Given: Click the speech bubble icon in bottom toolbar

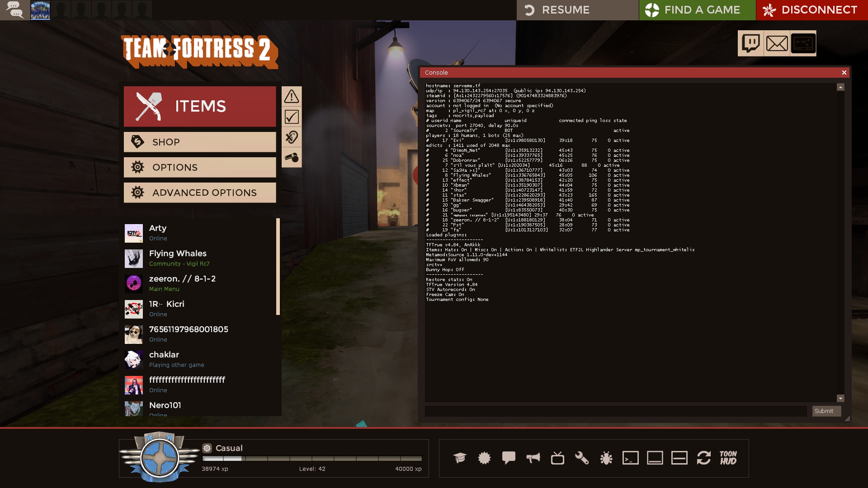Looking at the screenshot, I should pos(509,458).
